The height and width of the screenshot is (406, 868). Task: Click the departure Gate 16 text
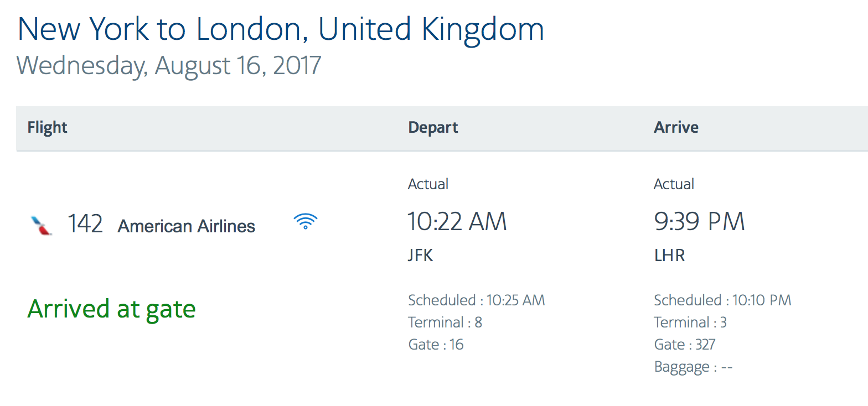click(x=436, y=345)
